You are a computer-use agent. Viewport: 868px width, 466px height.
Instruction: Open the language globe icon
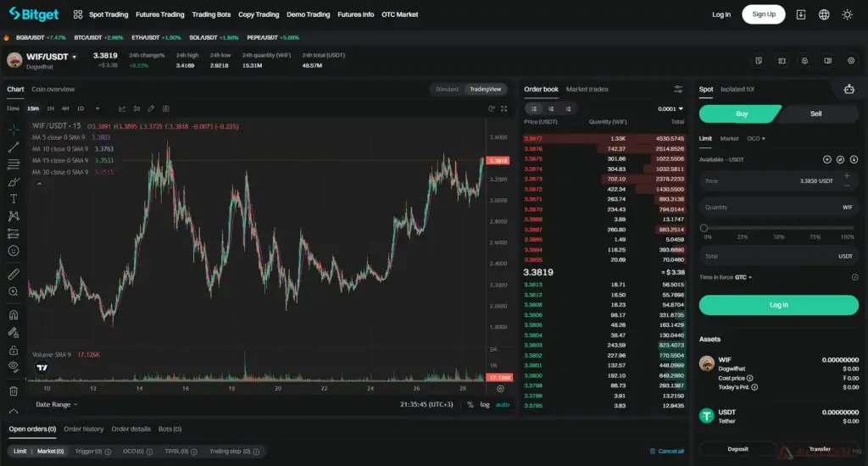tap(824, 14)
